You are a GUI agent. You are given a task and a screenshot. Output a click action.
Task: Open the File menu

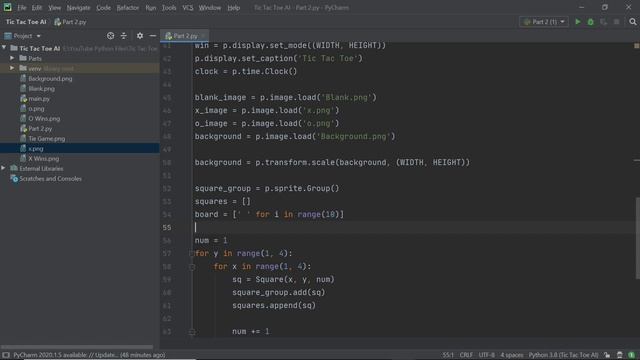coord(22,8)
